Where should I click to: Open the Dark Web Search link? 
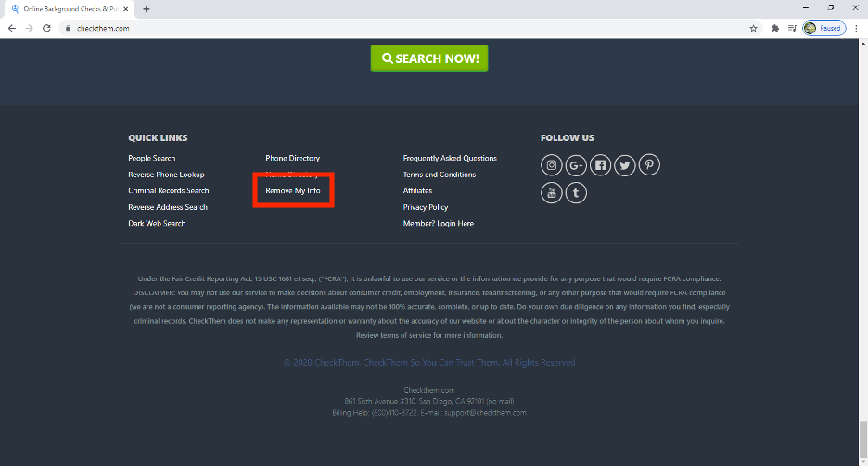[157, 224]
